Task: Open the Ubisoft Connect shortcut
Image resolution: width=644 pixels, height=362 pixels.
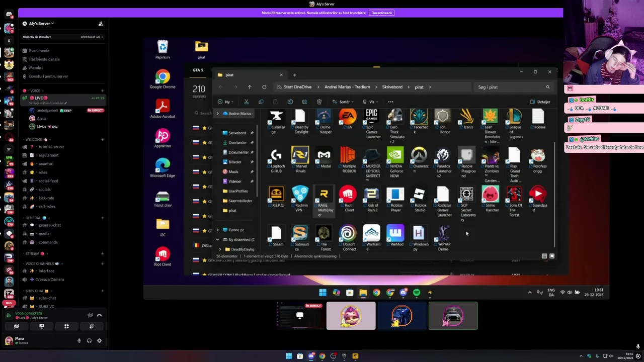Action: pyautogui.click(x=348, y=238)
